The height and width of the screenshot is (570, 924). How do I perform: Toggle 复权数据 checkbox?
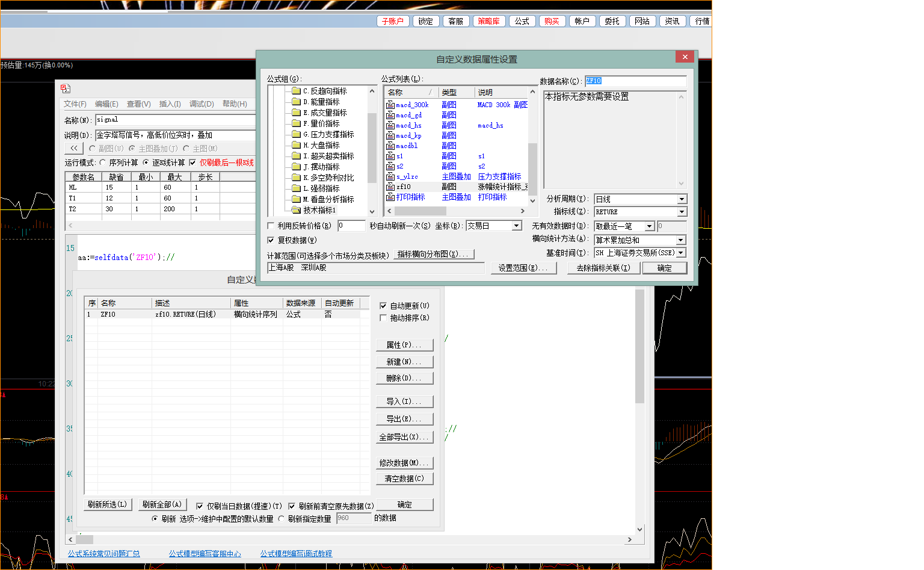pos(271,240)
